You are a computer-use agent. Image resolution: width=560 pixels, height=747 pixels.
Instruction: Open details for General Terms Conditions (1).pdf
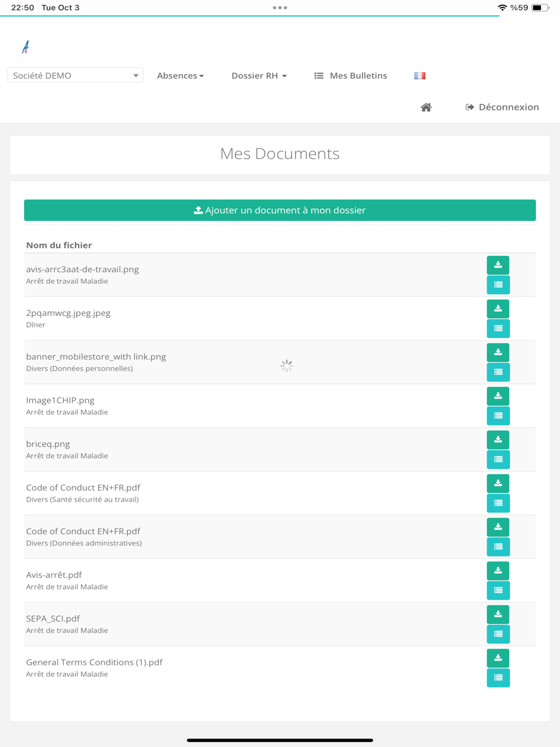coord(498,678)
